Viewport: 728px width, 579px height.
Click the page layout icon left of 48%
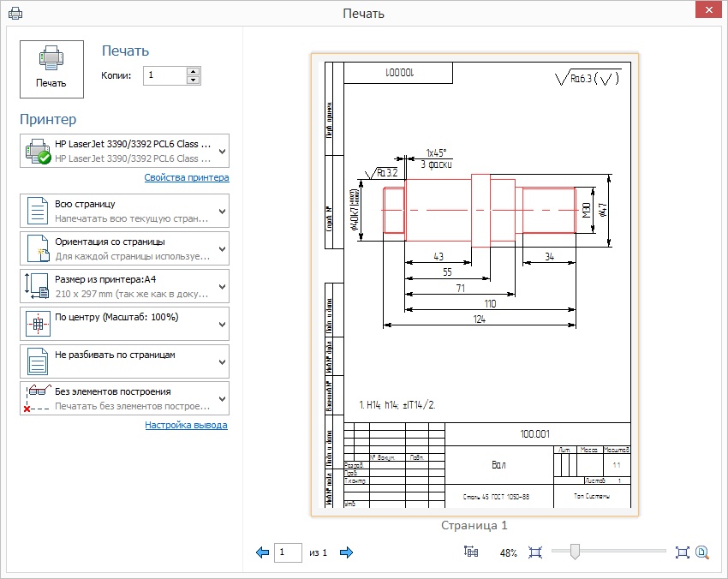point(471,552)
